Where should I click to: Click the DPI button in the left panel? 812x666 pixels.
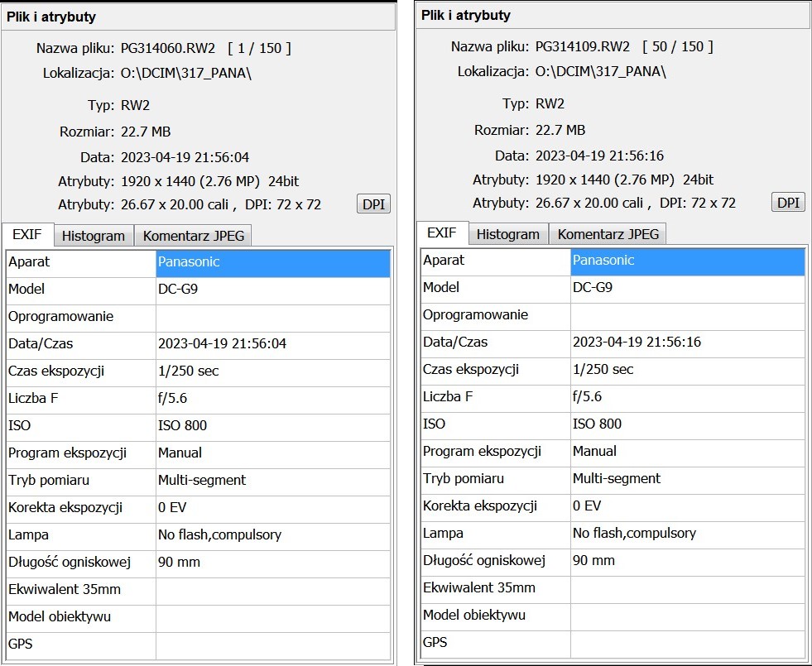(373, 204)
